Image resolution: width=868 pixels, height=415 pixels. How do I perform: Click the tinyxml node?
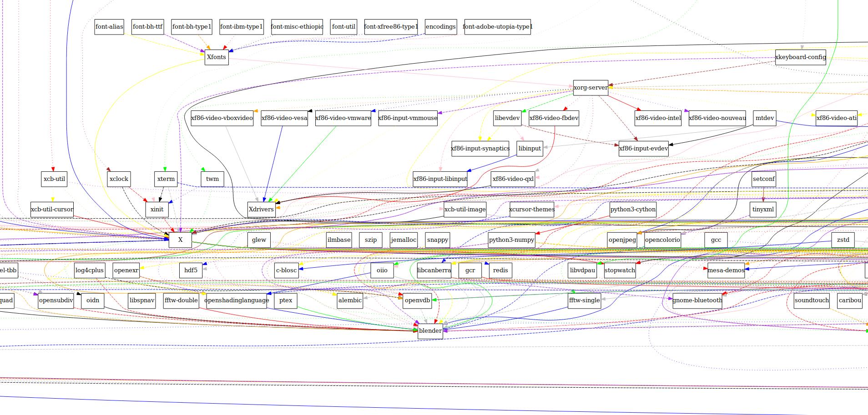click(763, 210)
